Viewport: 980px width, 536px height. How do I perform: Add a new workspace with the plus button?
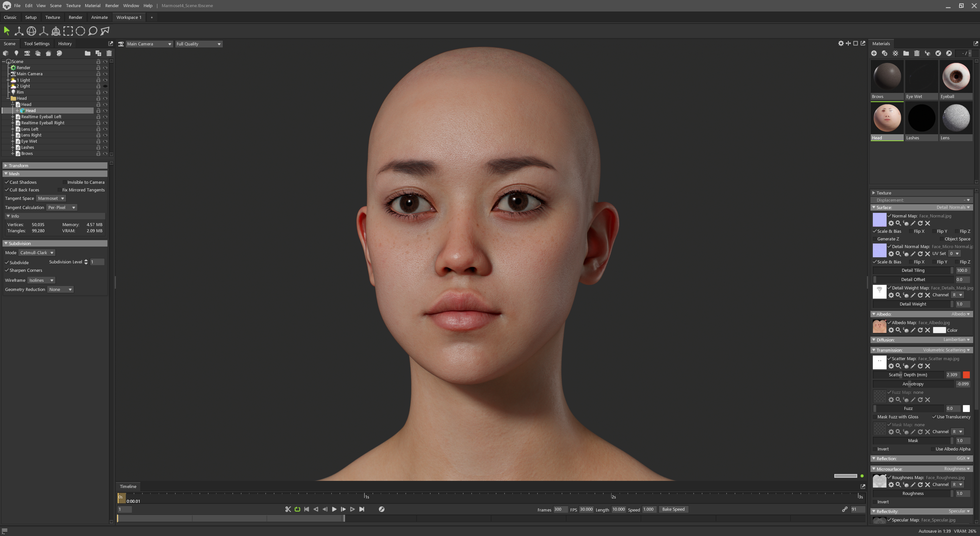tap(151, 17)
